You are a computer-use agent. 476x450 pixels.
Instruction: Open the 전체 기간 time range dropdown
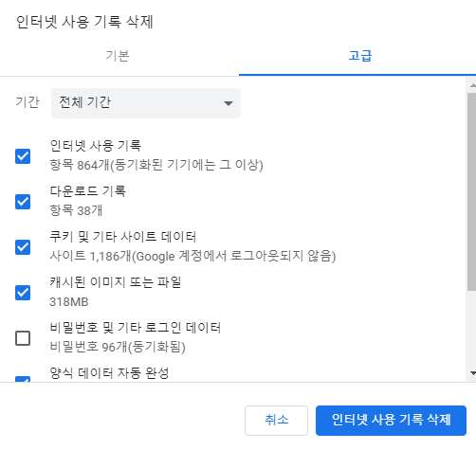tap(146, 103)
